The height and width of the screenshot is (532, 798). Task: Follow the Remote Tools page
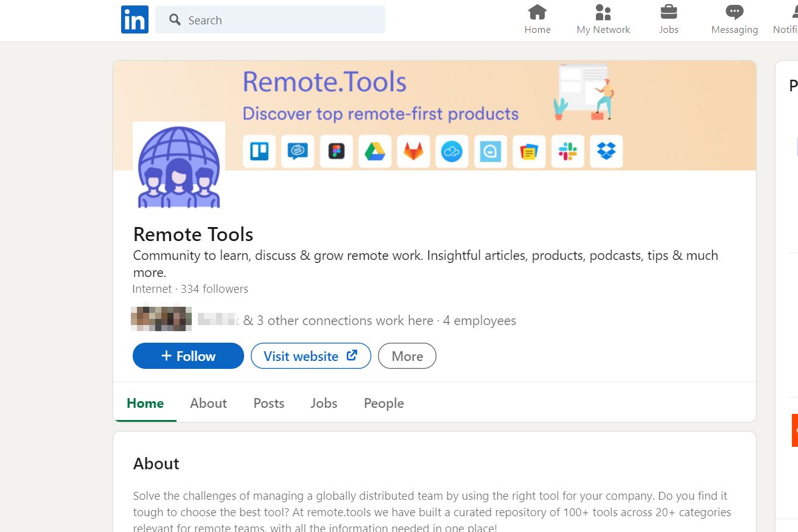tap(188, 356)
